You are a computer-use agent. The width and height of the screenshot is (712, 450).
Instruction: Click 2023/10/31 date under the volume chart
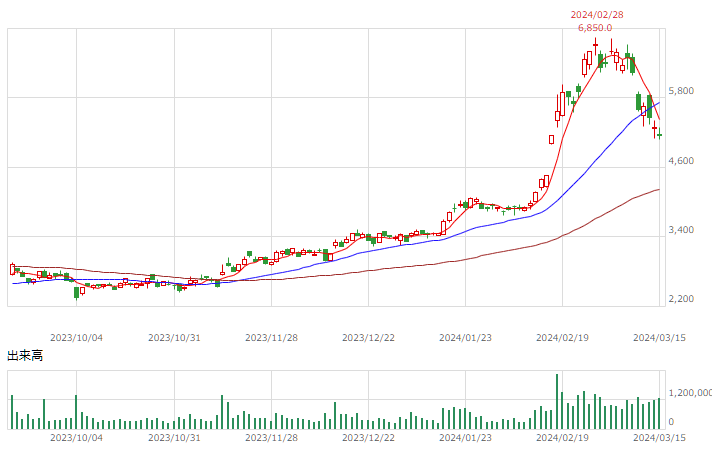click(x=174, y=438)
